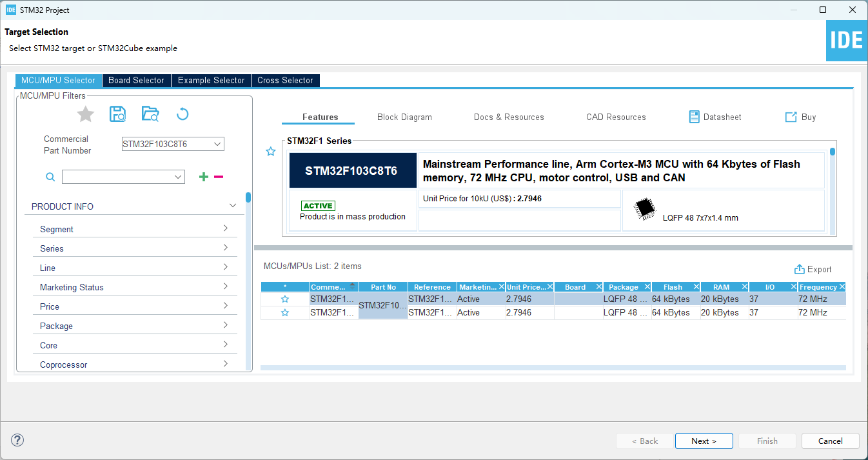The image size is (868, 460).
Task: Star the STM32F103C8T6 feature panel
Action: coord(271,152)
